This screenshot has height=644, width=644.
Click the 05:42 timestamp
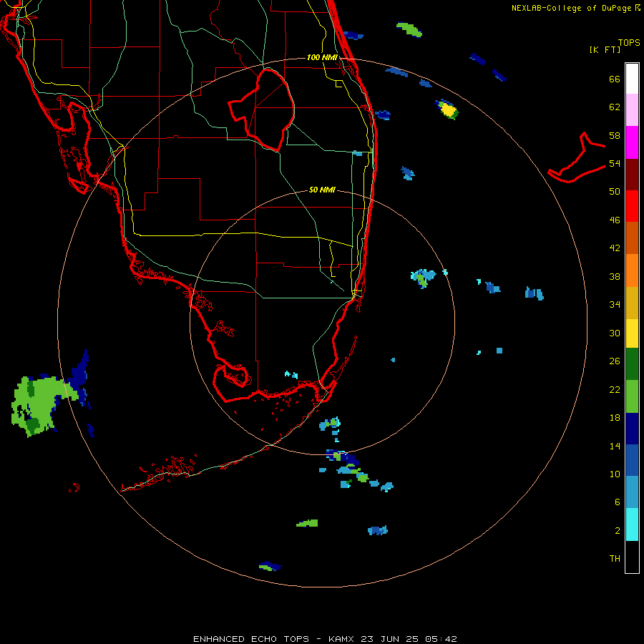[x=441, y=639]
